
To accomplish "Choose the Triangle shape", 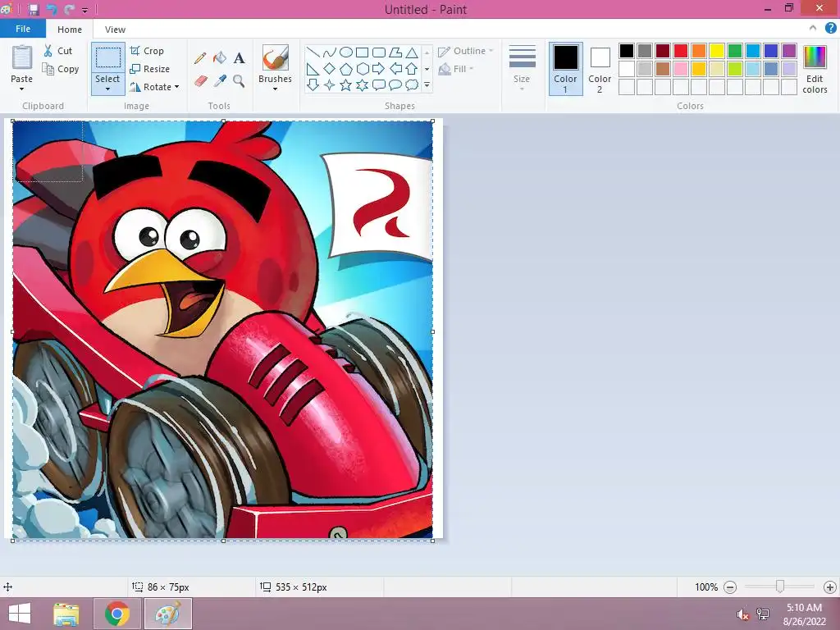I will pos(412,52).
